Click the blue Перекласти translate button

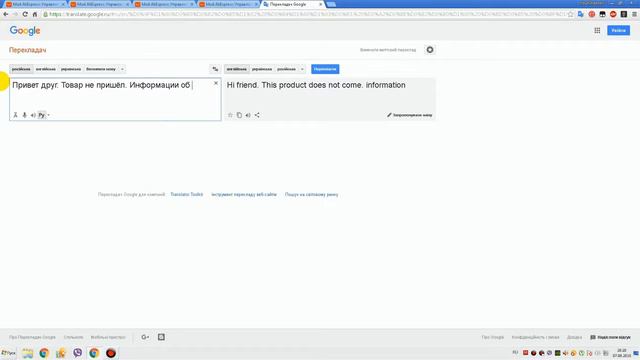325,69
